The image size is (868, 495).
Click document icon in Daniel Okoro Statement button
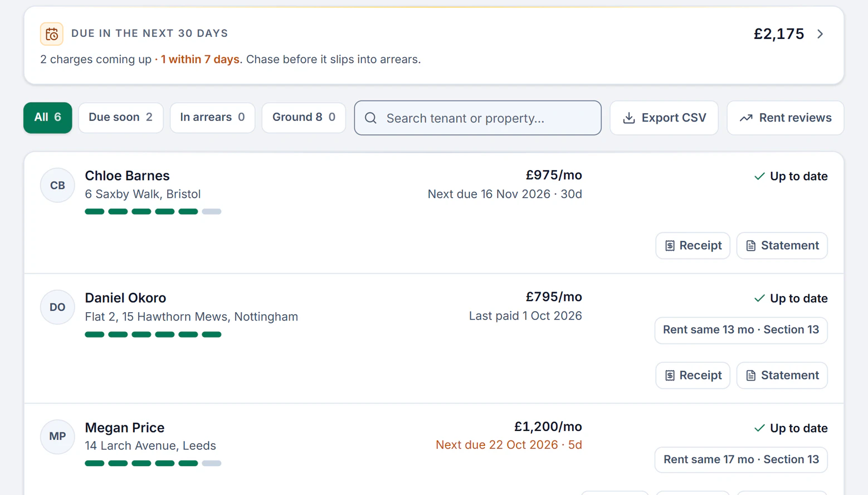tap(751, 376)
